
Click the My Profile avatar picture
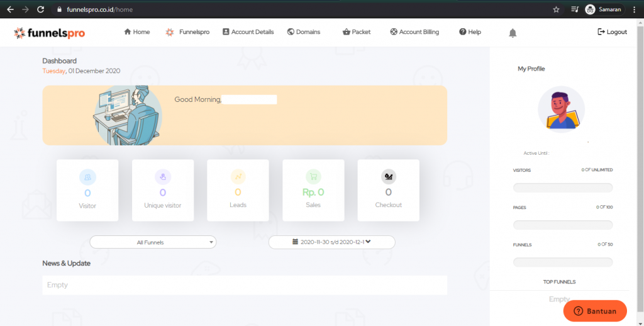[562, 110]
